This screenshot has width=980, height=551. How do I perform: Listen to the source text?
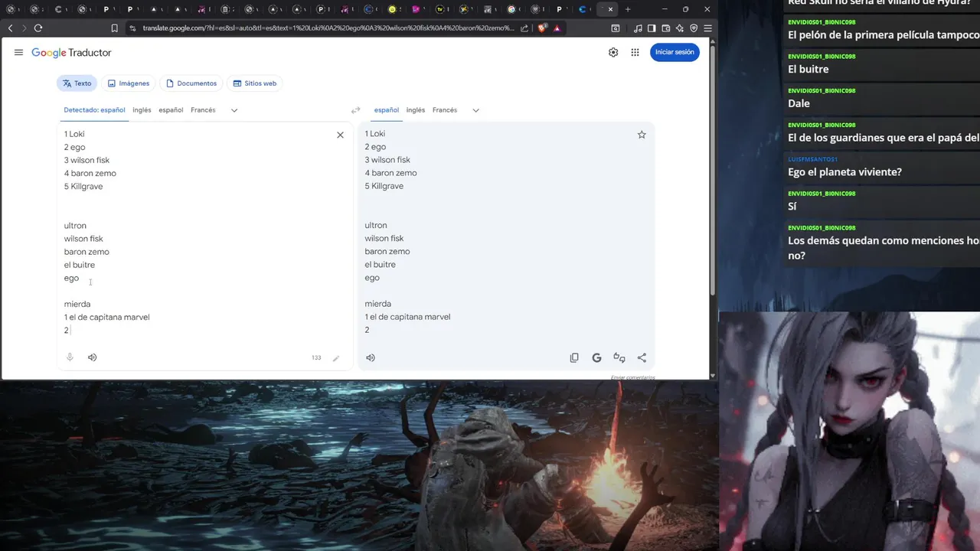coord(93,357)
